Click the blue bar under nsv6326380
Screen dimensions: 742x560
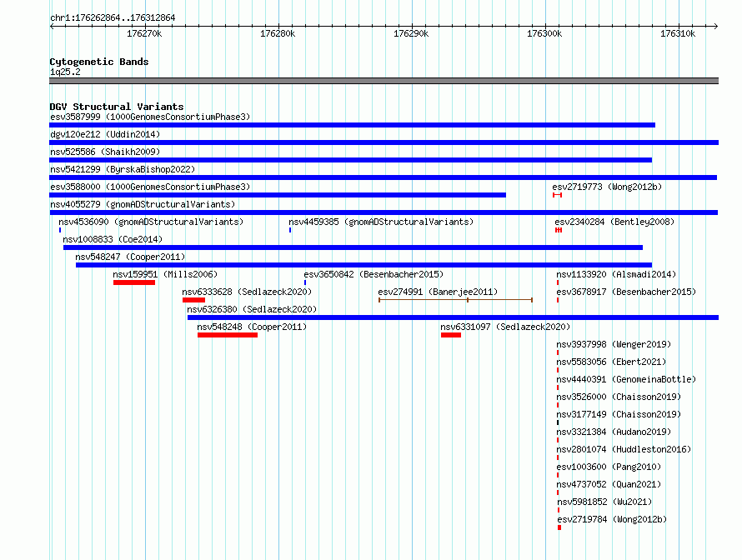pyautogui.click(x=453, y=317)
